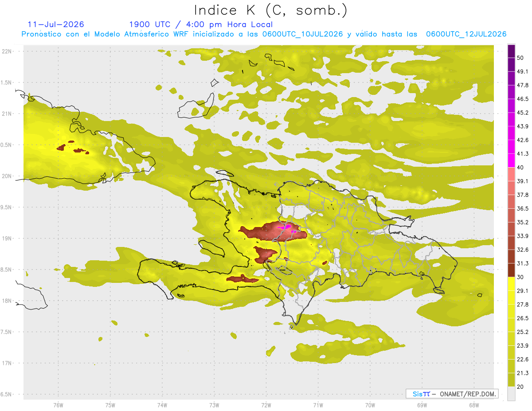This screenshot has height=411, width=532.
Task: Click the latitude axis label "17N"
Action: point(7,364)
